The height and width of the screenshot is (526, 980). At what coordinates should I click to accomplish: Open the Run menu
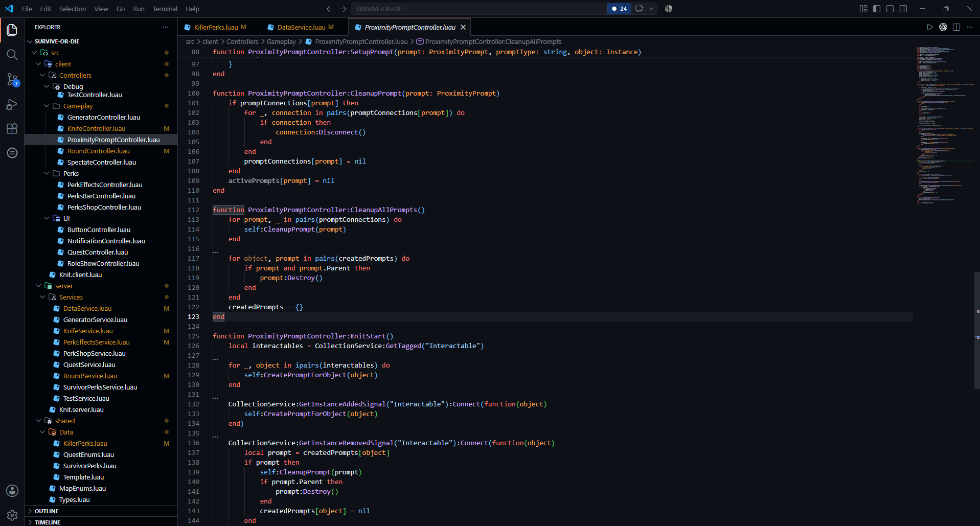139,9
